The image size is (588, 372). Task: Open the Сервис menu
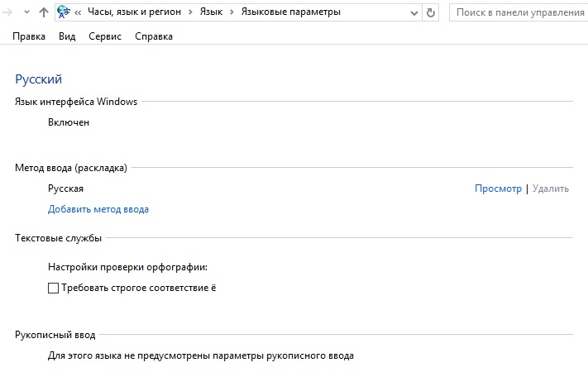(x=105, y=37)
